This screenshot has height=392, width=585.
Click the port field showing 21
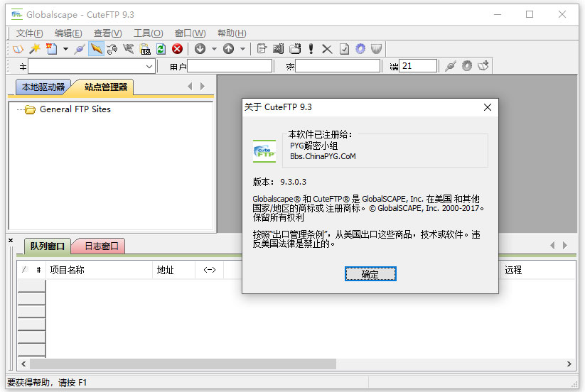418,66
